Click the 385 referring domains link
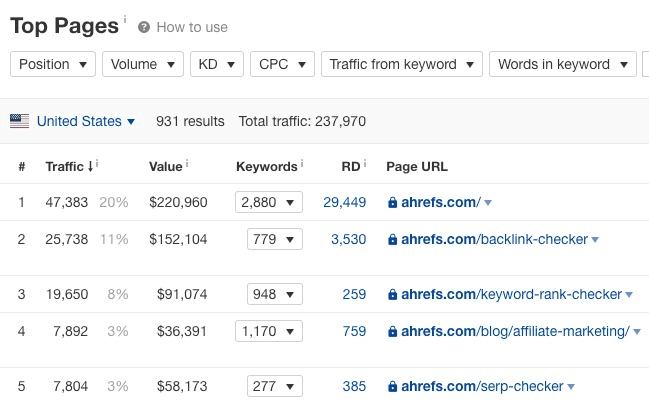Viewport: 649px width, 401px height. [x=354, y=386]
